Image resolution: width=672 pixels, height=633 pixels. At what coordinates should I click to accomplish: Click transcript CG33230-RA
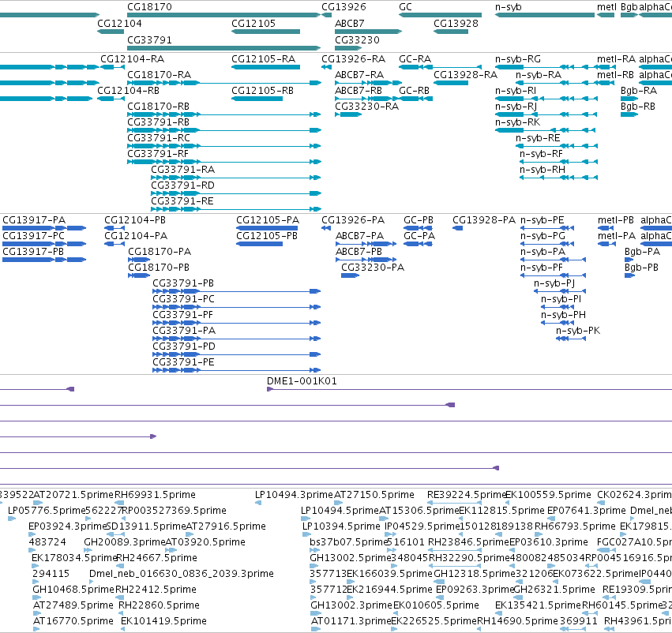tap(367, 107)
